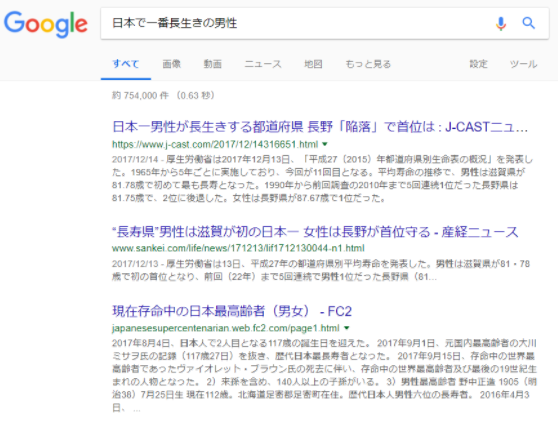Click the J-CAST snippet dated 2017/12/14
Image resolution: width=558 pixels, height=427 pixels.
coord(322,179)
